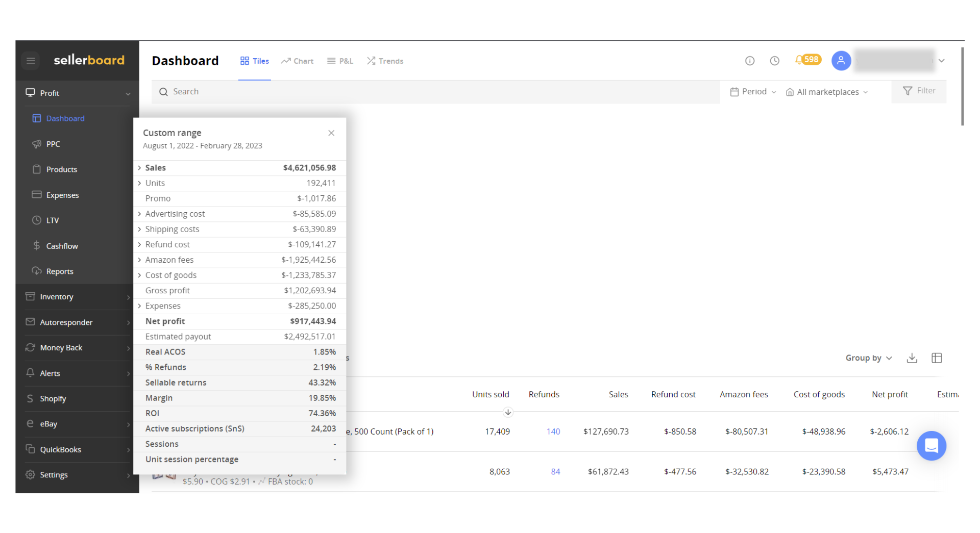Expand the Amazon fees row
Viewport: 980px width, 533px height.
139,260
